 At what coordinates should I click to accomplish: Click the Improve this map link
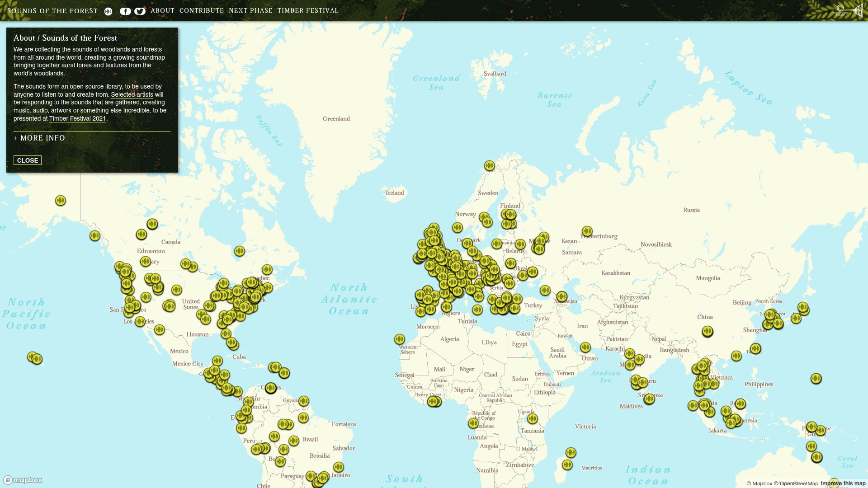point(843,483)
